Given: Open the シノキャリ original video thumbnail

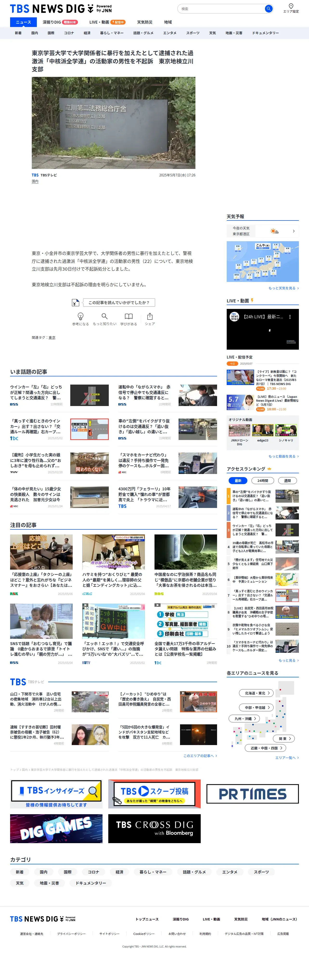Looking at the screenshot, I should coord(286,433).
